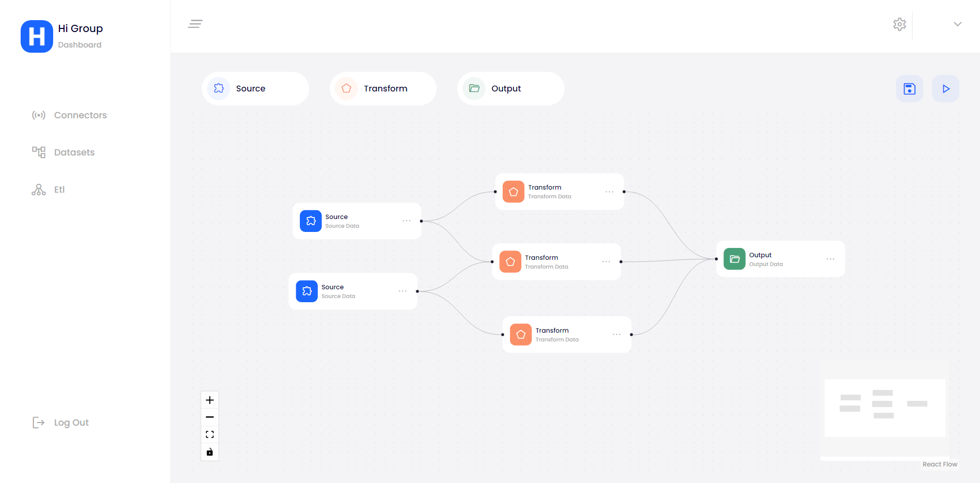Screen dimensions: 980x483
Task: Zoom in with the plus control
Action: point(210,400)
